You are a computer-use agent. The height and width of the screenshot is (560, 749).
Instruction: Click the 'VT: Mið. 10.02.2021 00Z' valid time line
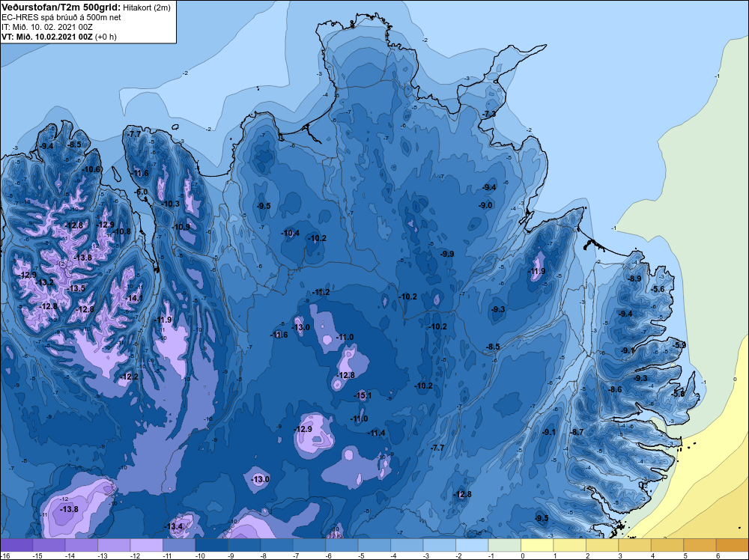(47, 37)
